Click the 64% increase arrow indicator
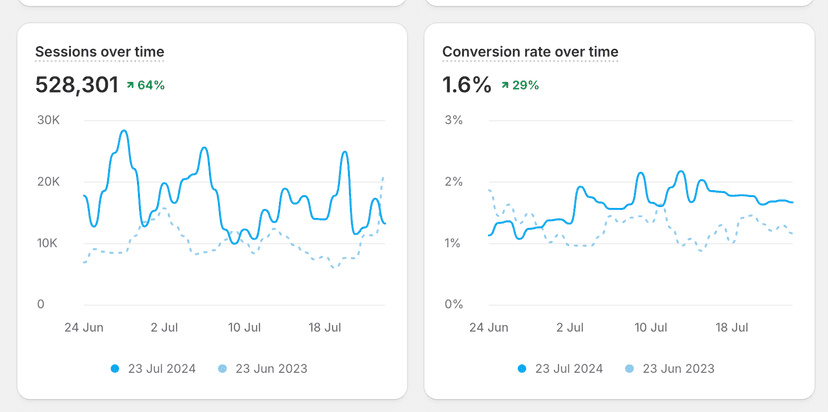Image resolution: width=828 pixels, height=412 pixels. [131, 86]
